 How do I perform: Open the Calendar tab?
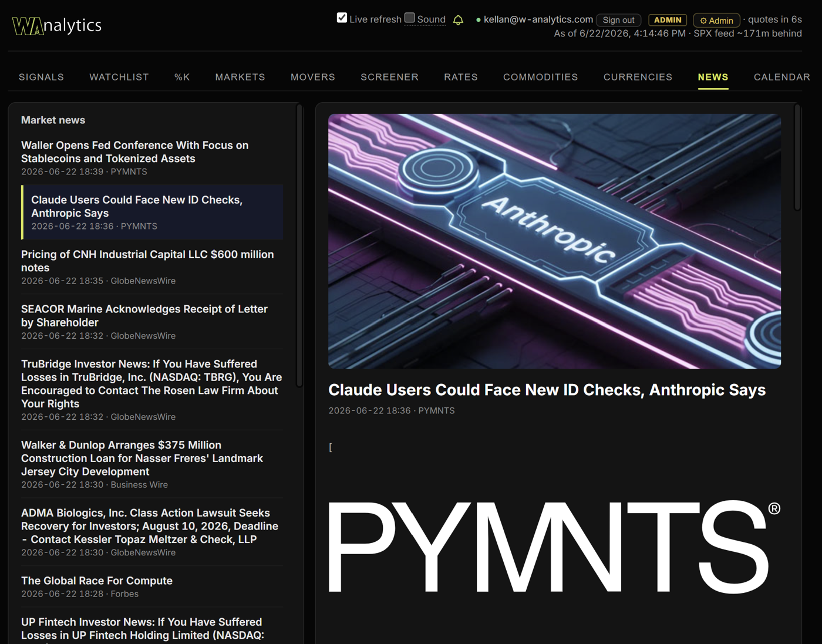tap(781, 77)
